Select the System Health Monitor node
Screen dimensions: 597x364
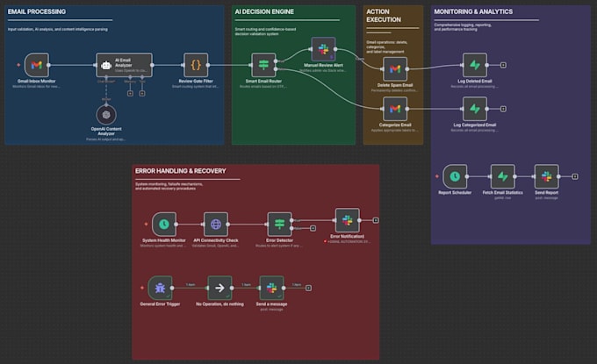click(163, 224)
